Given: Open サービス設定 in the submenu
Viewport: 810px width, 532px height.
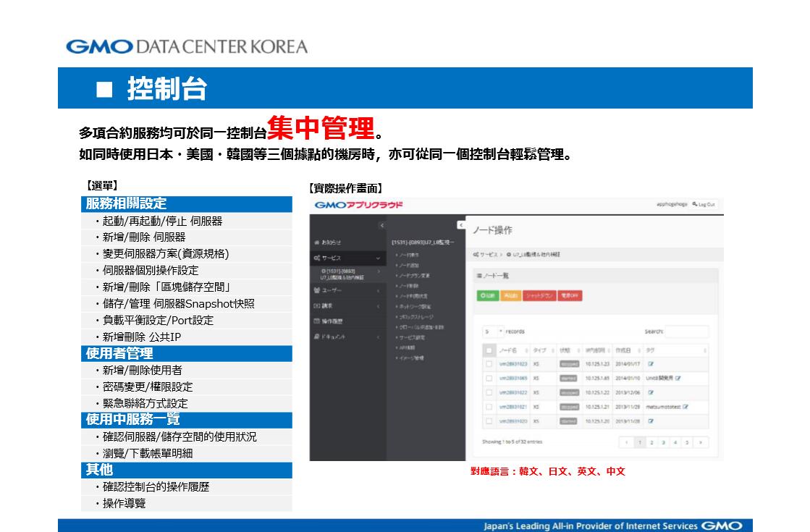Looking at the screenshot, I should click(410, 338).
